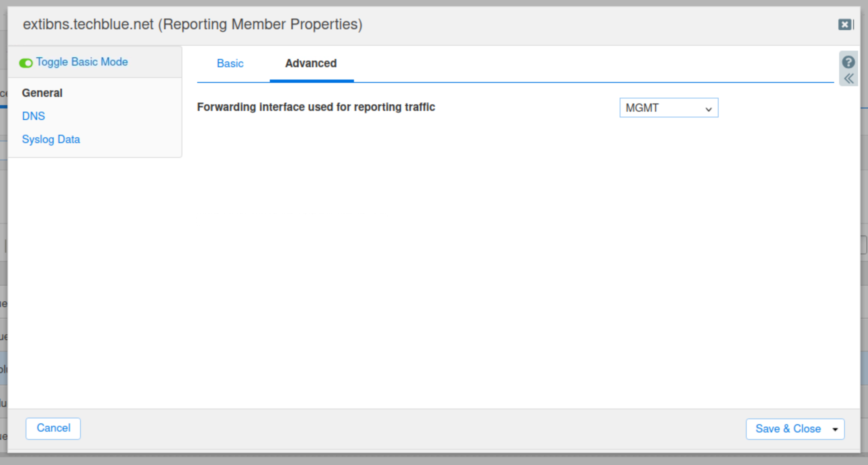The image size is (868, 465).
Task: Switch off the green Basic Mode toggle
Action: [26, 63]
